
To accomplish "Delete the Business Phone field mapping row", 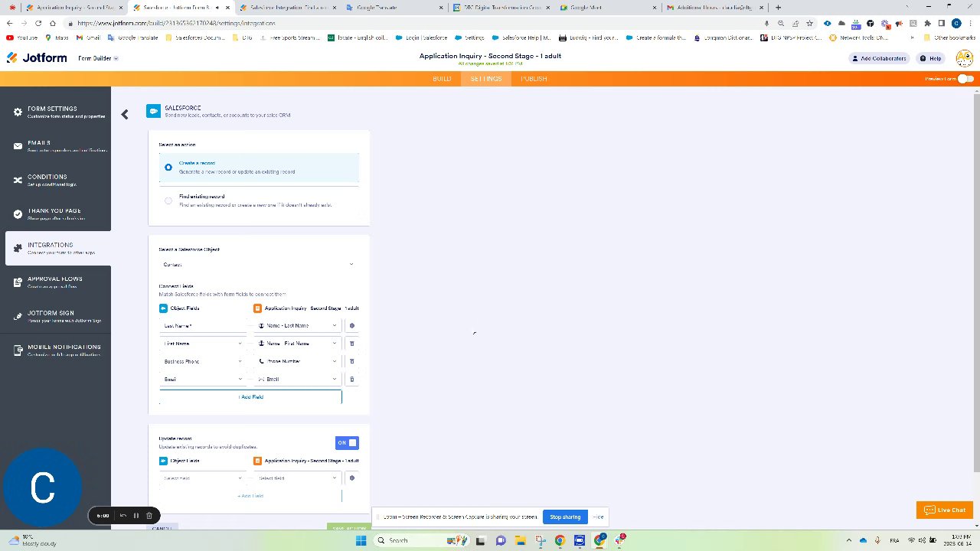I will coord(352,361).
